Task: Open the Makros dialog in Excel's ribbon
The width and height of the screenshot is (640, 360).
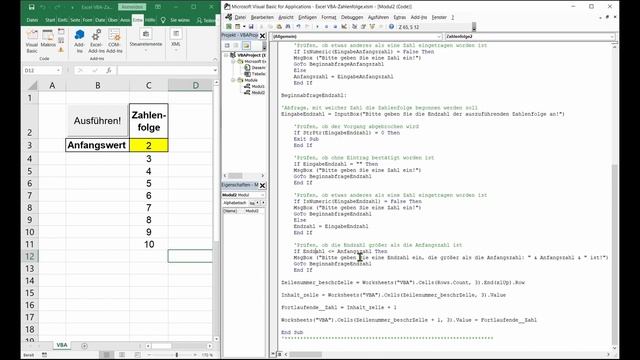Action: click(x=48, y=39)
